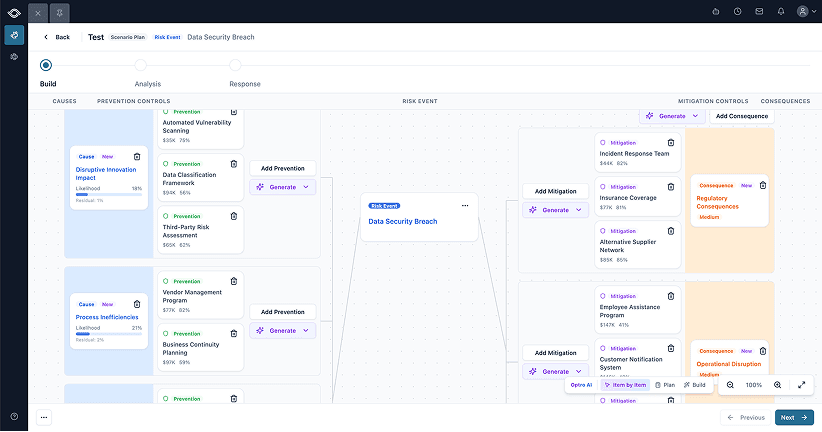
Task: Click the Automated Vulnerability Scanning card
Action: point(201,127)
